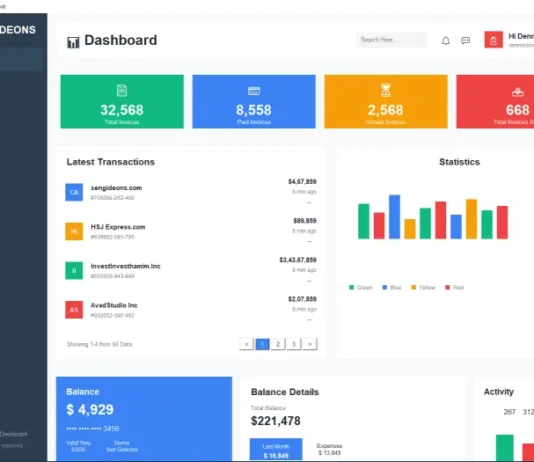Click the Statistics heading
534x462 pixels.
tap(459, 162)
